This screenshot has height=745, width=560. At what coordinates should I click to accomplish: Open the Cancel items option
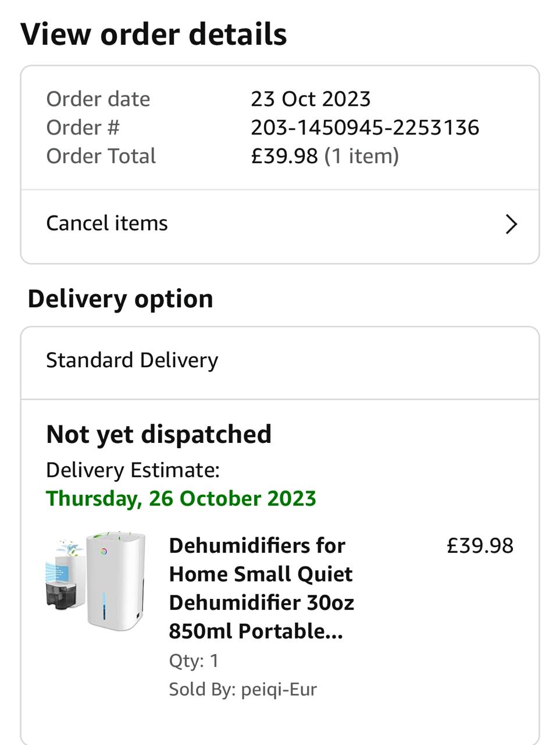107,223
